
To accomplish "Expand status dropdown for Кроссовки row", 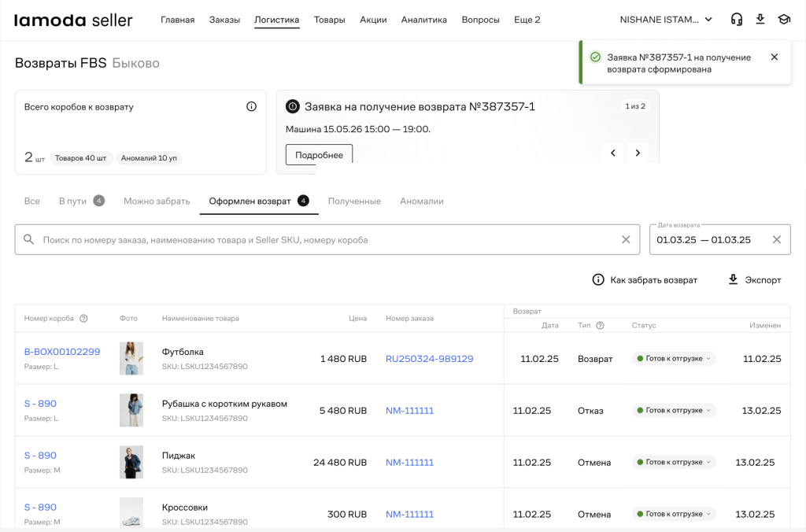I will click(674, 514).
